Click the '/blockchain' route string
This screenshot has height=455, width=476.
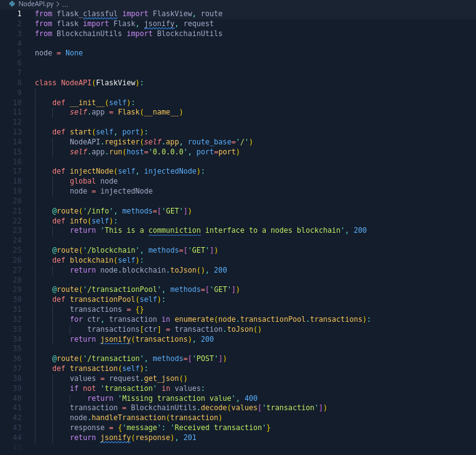tap(111, 250)
